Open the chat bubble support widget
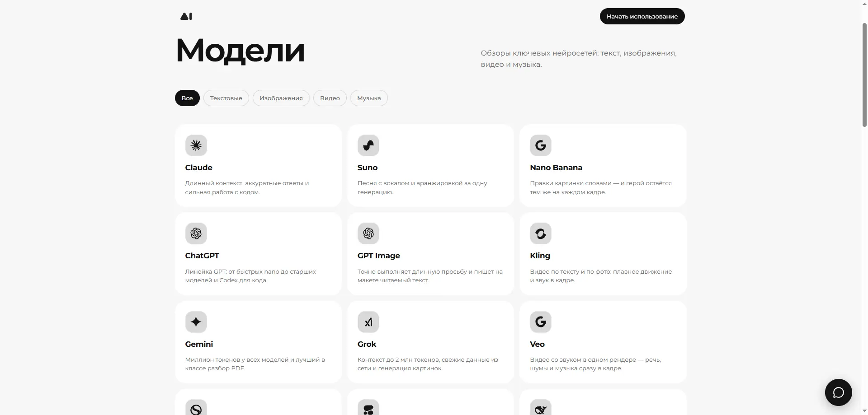868x415 pixels. click(839, 392)
